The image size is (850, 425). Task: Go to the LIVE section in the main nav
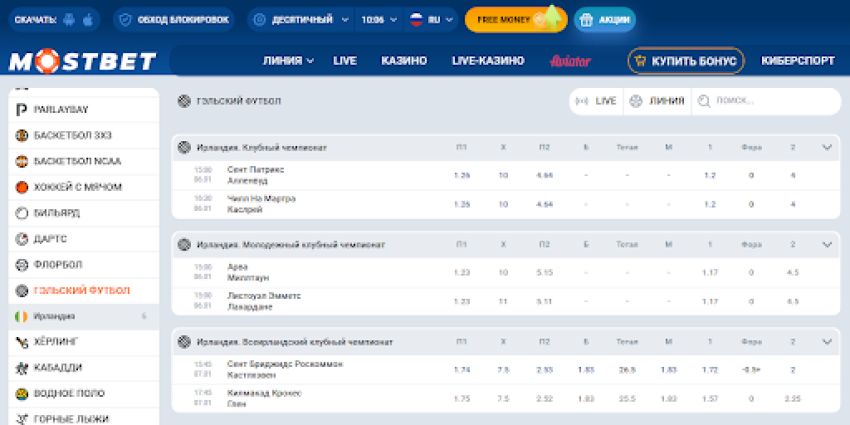tap(345, 61)
